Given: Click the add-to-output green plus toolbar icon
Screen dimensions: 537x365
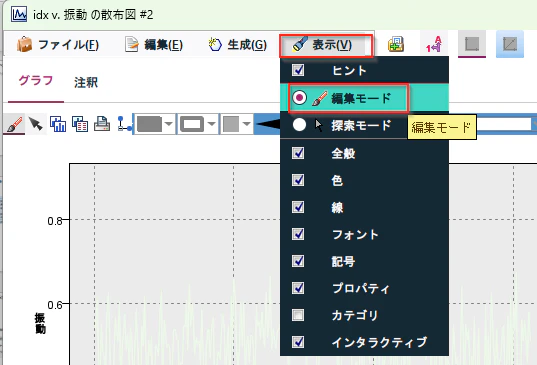Looking at the screenshot, I should pyautogui.click(x=396, y=45).
